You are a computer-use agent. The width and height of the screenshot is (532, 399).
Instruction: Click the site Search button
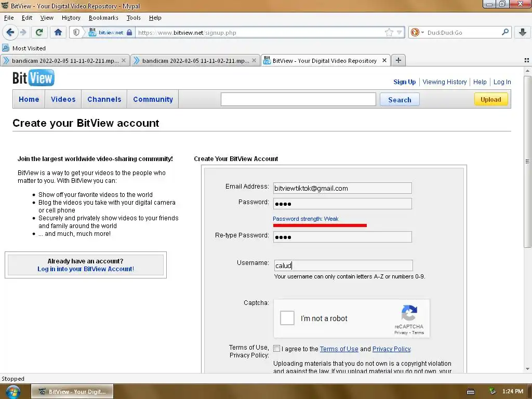[x=400, y=99]
